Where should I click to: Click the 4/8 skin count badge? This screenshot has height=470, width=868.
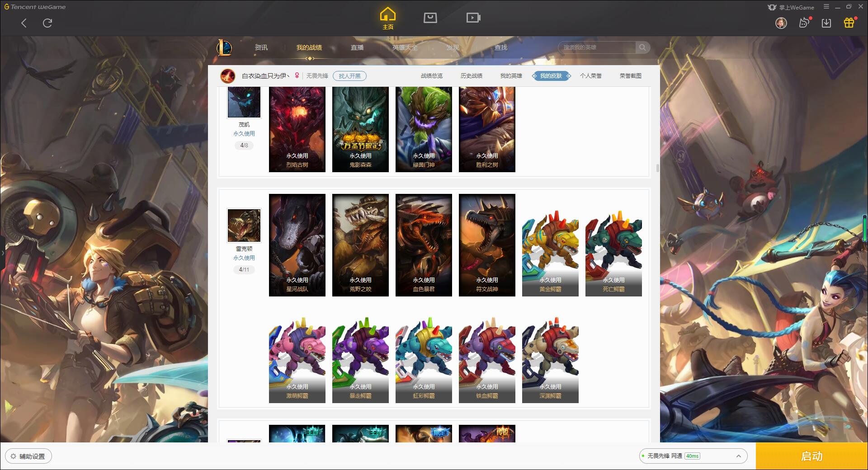tap(244, 146)
